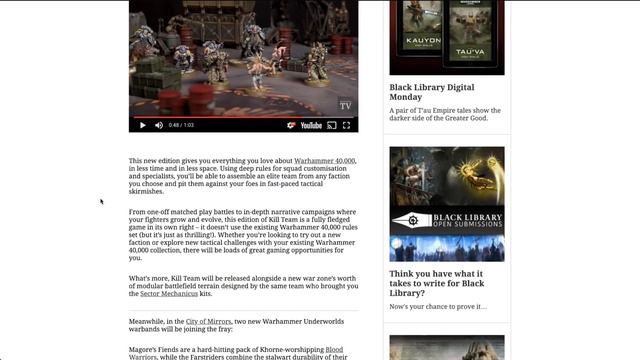Open 'Think you have what it takes' headline
The image size is (640, 360).
pos(437,283)
